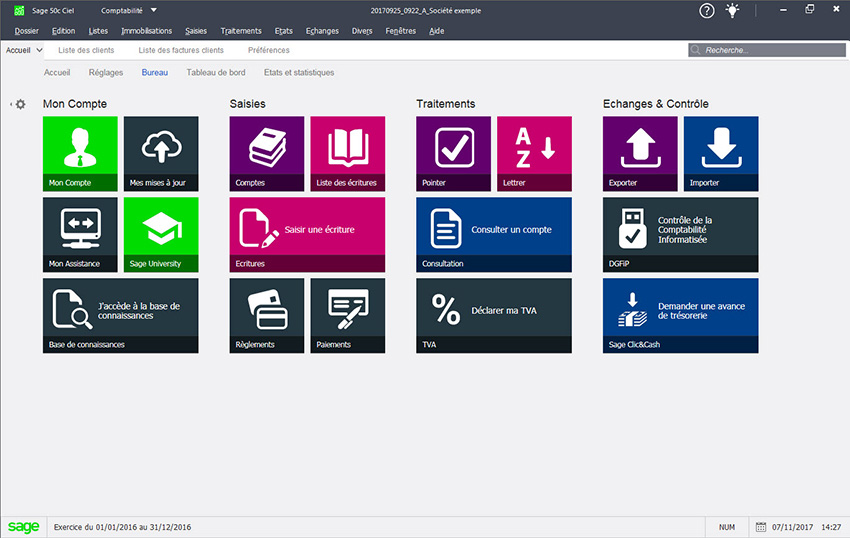Open the Traitements menu

tap(241, 31)
